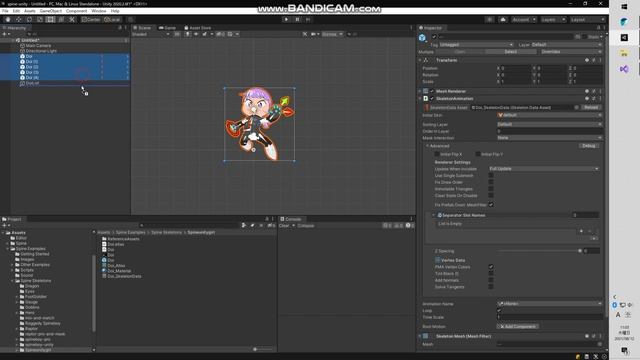This screenshot has width=640, height=360.
Task: Click the Debug button
Action: [589, 146]
